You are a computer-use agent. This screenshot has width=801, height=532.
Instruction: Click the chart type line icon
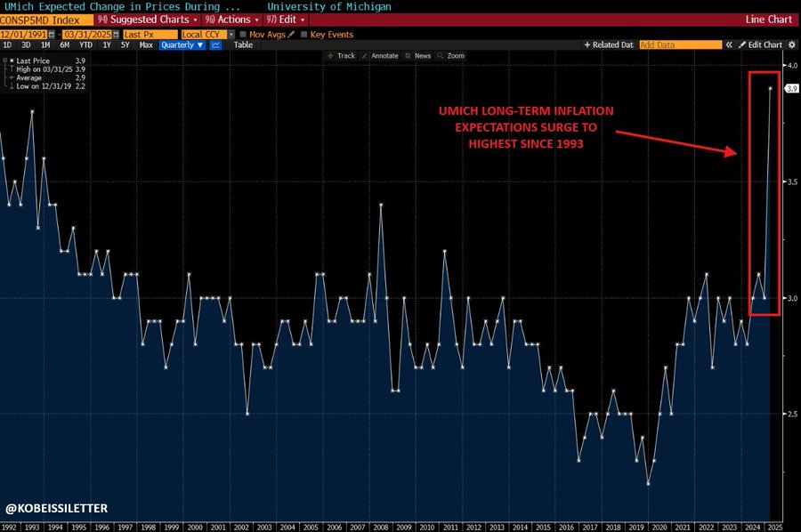(214, 44)
